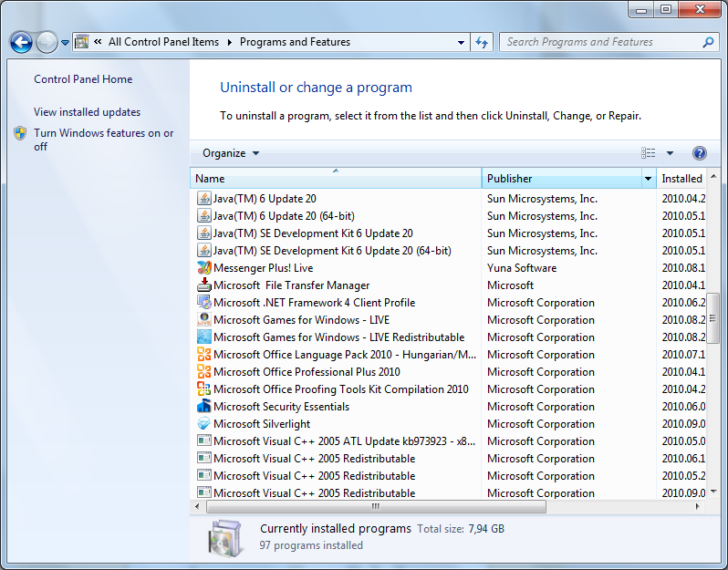The width and height of the screenshot is (728, 570).
Task: Click the change view icon button
Action: 648,152
